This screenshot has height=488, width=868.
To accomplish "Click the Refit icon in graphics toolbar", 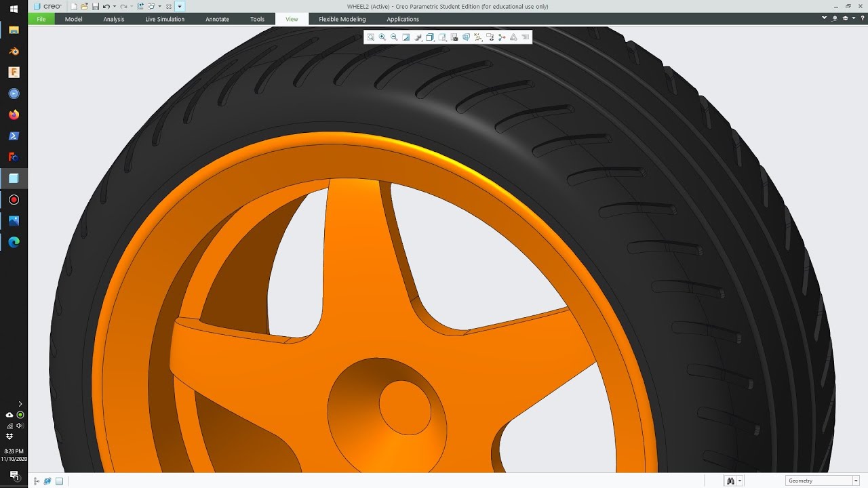I will (370, 37).
